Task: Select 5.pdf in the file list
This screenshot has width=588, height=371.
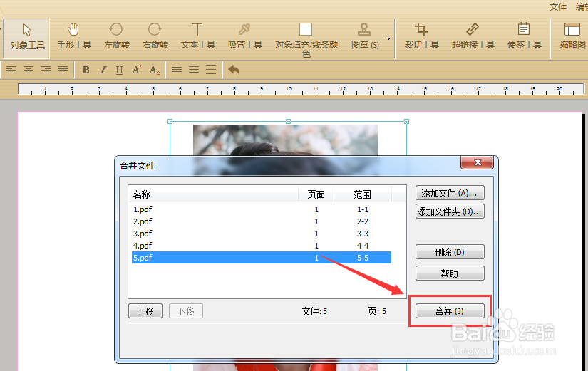Action: 262,258
